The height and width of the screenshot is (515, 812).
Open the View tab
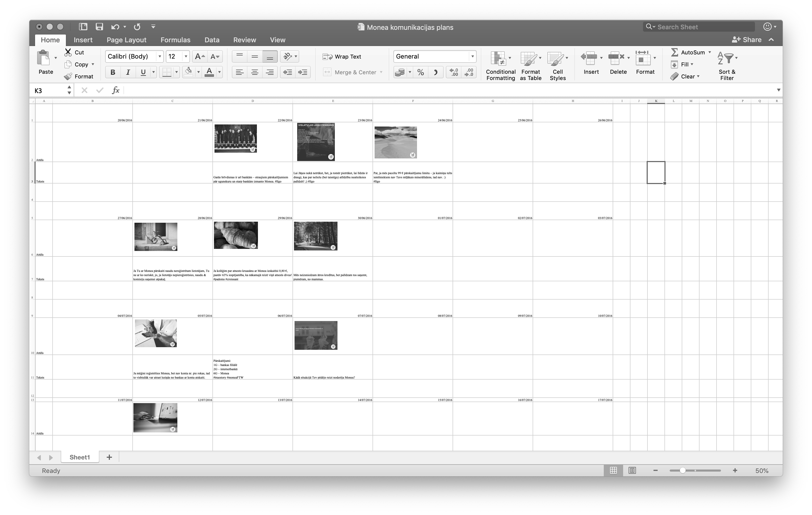278,40
